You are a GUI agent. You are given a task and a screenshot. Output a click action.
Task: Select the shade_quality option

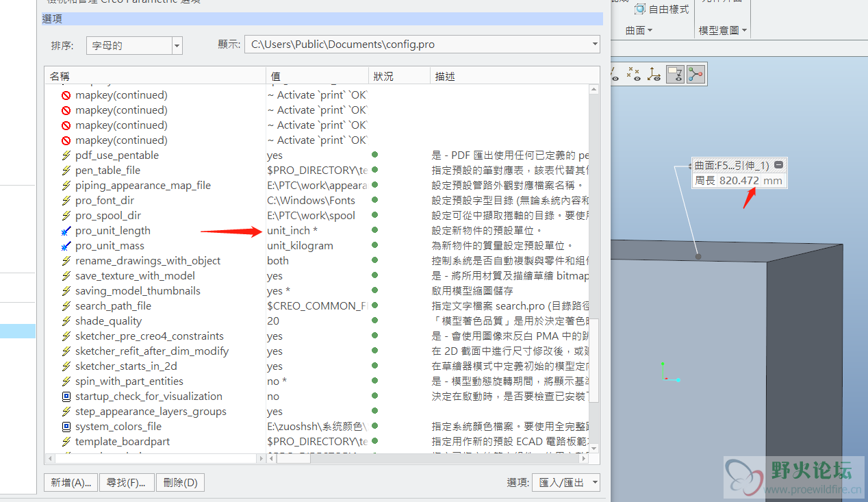(x=109, y=321)
